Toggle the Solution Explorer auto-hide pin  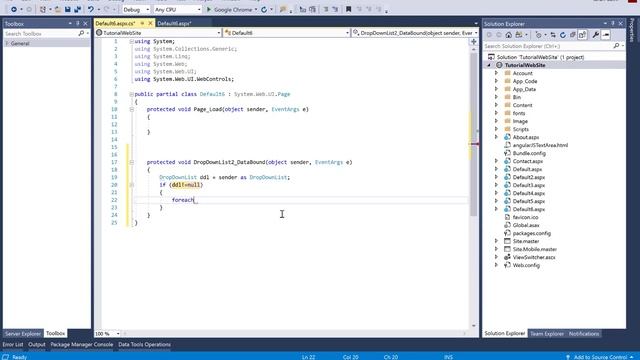(613, 24)
